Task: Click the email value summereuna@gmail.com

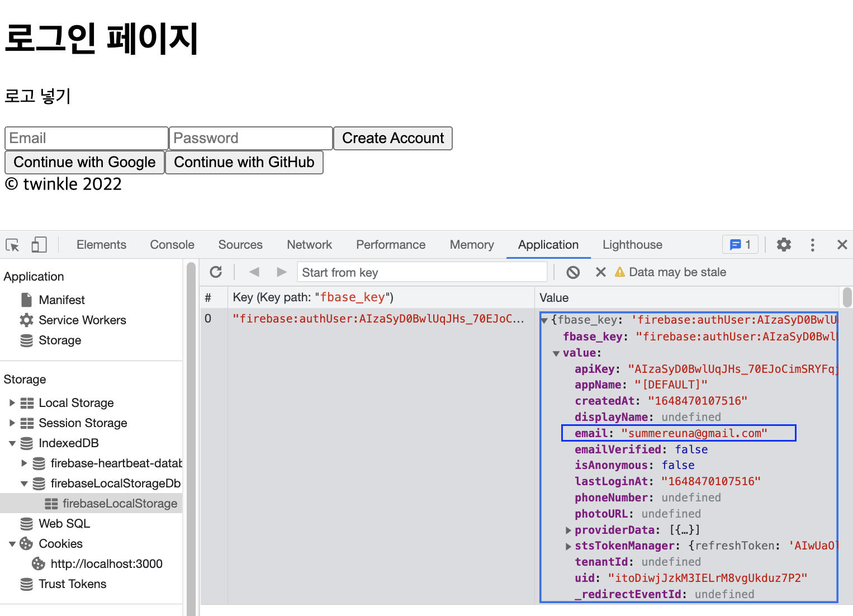Action: pos(694,433)
